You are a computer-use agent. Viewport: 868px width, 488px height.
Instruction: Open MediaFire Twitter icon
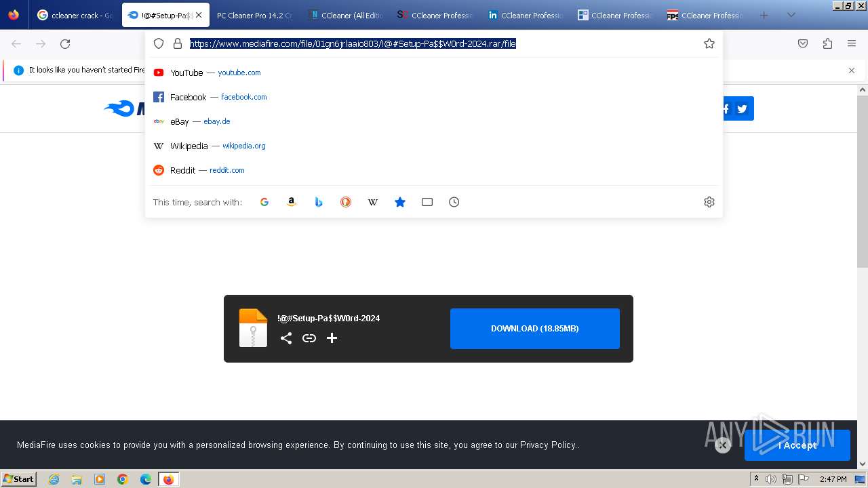(743, 108)
